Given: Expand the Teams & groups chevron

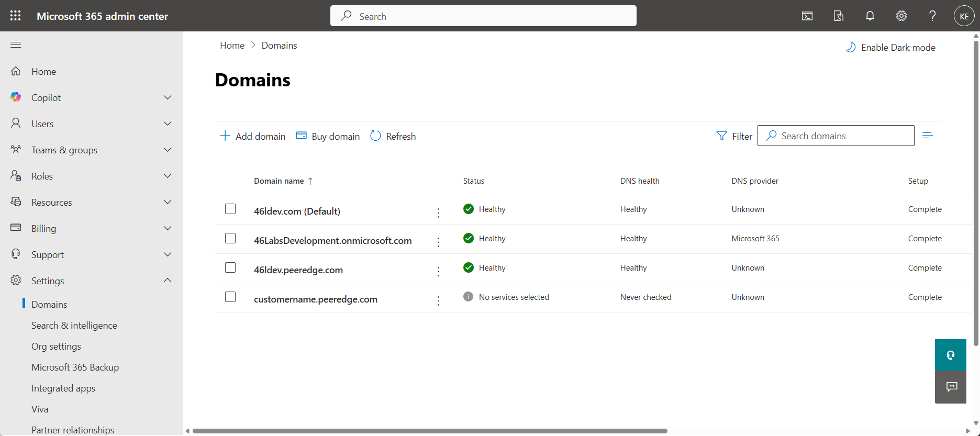Looking at the screenshot, I should (168, 150).
